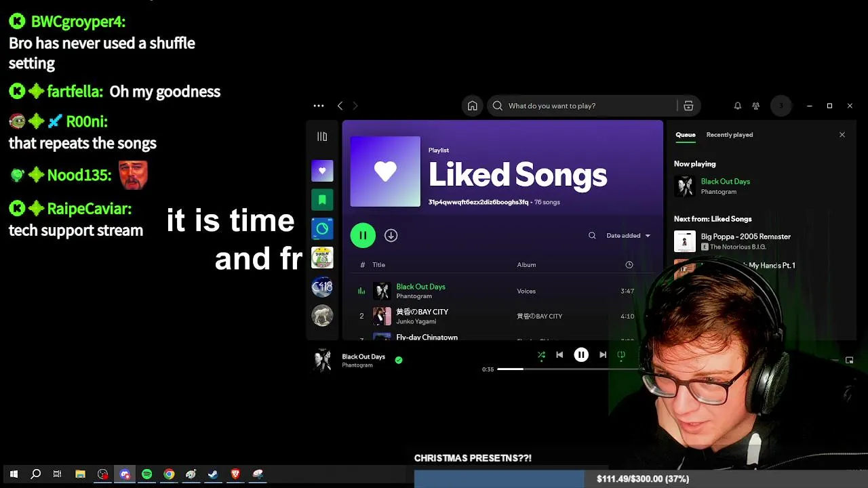Click Big Poppa album art in queue
This screenshot has height=488, width=868.
[685, 242]
